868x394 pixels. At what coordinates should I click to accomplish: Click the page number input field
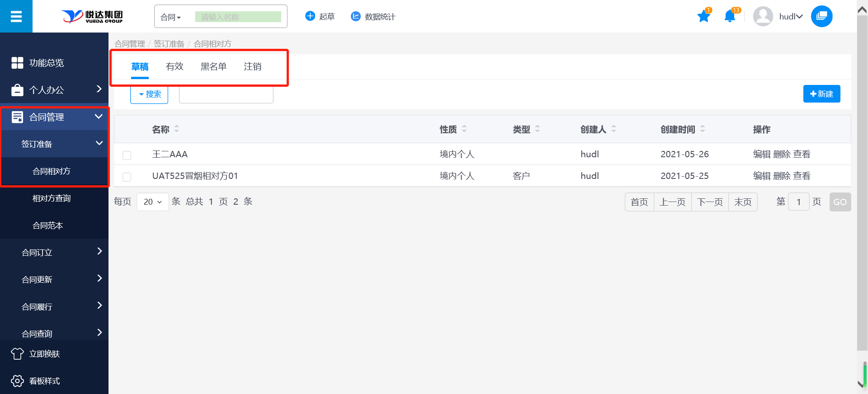pos(798,202)
